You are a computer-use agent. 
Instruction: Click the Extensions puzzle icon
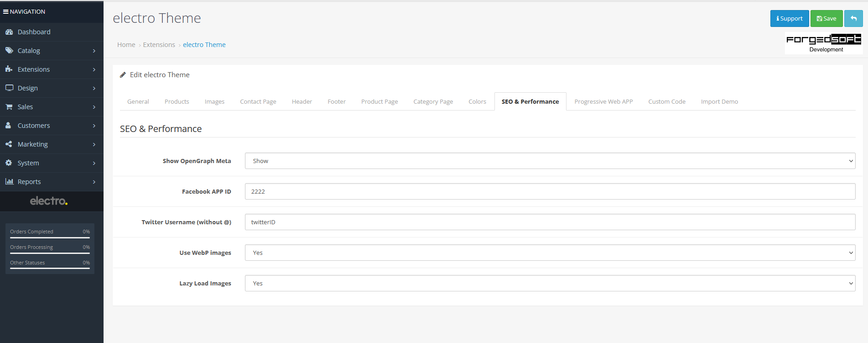9,69
